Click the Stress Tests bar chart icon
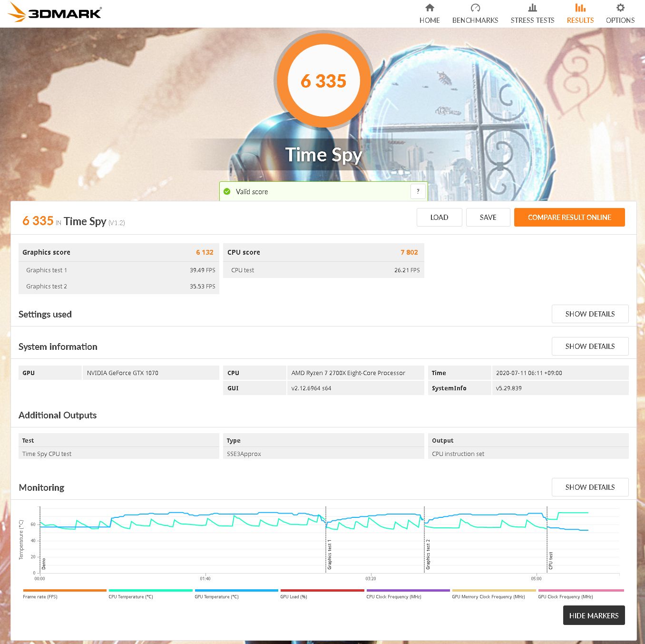Image resolution: width=645 pixels, height=644 pixels. tap(532, 8)
